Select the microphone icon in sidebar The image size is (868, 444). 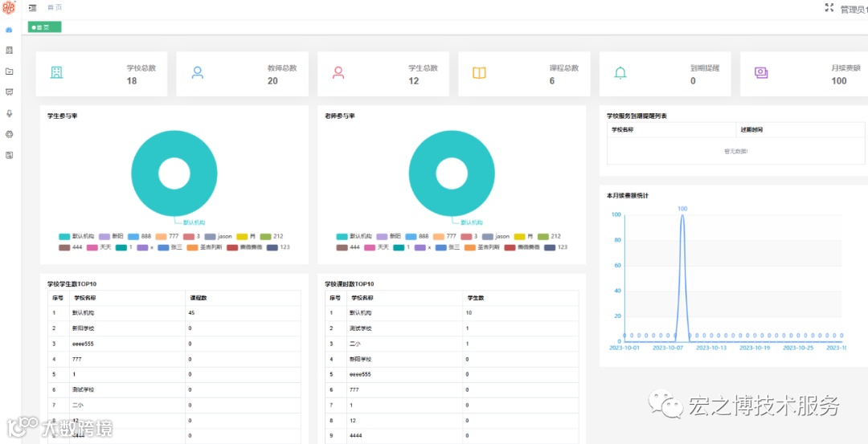tap(9, 113)
